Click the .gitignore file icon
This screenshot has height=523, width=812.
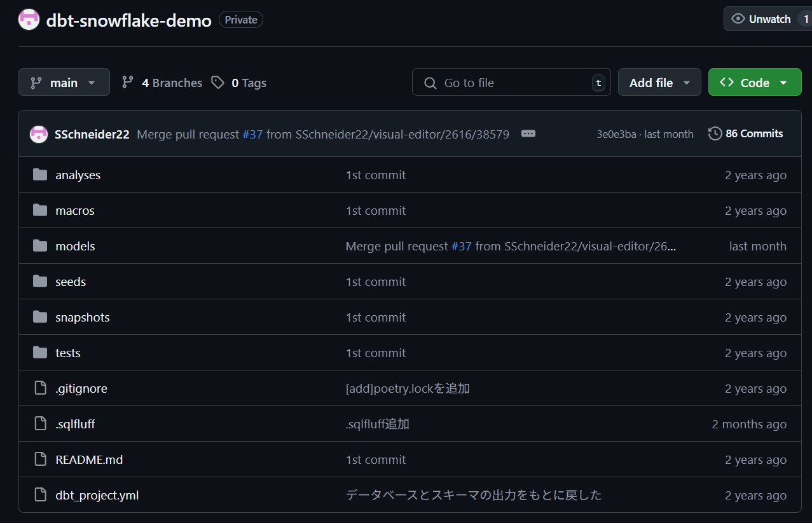40,388
